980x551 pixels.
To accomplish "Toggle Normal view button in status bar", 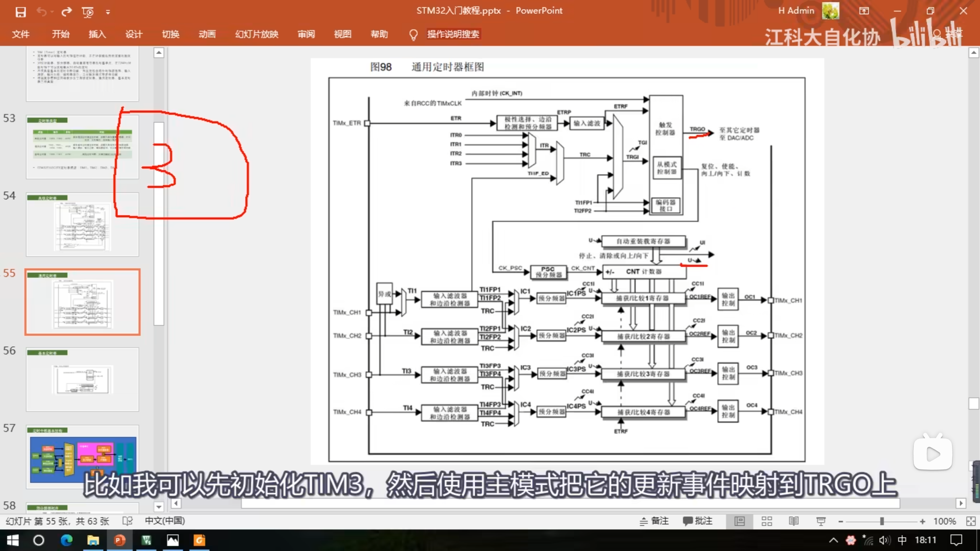I will point(739,521).
